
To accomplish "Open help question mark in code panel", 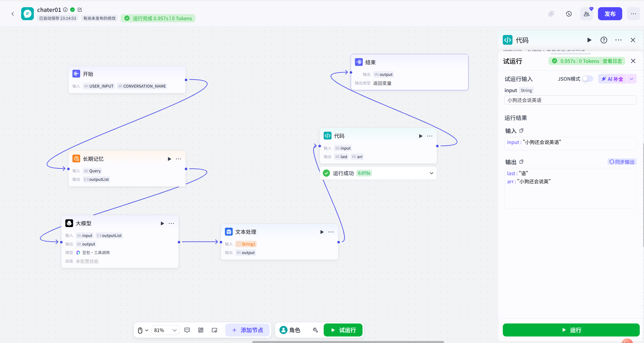I will [604, 40].
